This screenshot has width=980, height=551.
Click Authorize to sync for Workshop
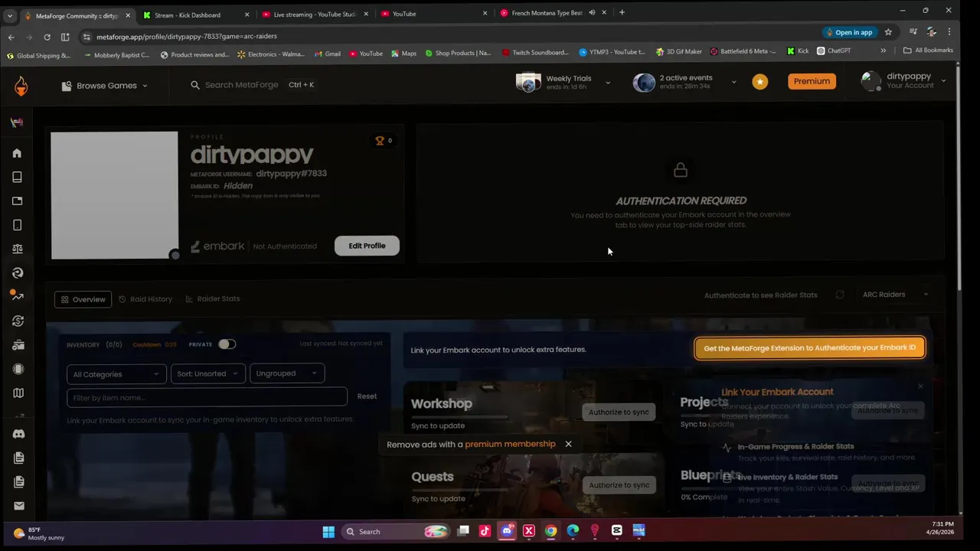pos(619,412)
